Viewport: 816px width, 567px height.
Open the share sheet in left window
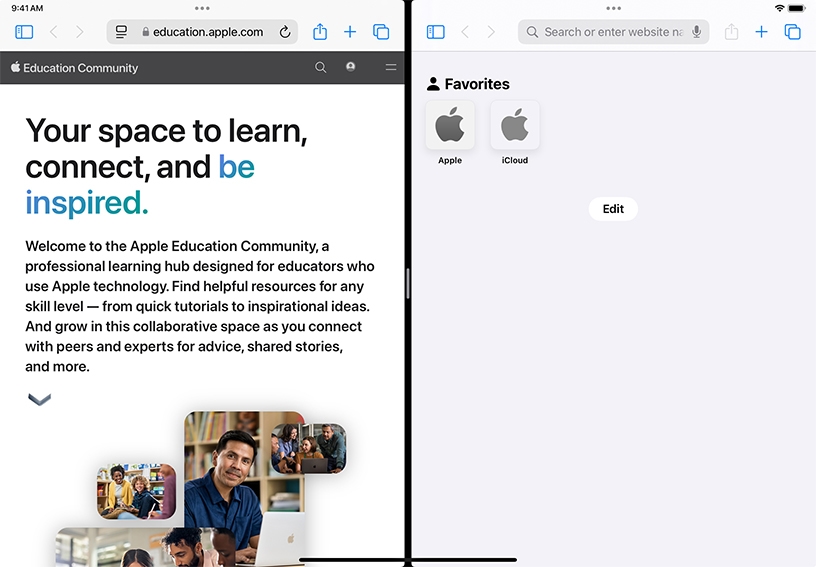point(320,32)
